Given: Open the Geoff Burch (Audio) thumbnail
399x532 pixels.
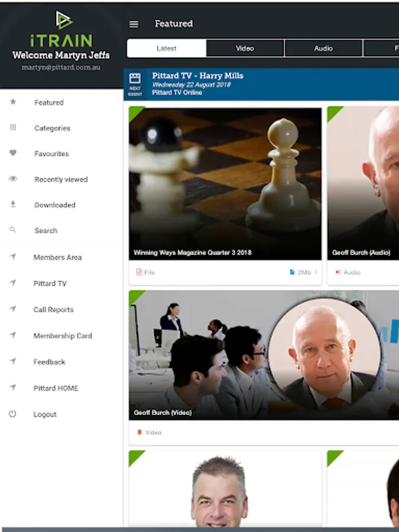Looking at the screenshot, I should (363, 184).
